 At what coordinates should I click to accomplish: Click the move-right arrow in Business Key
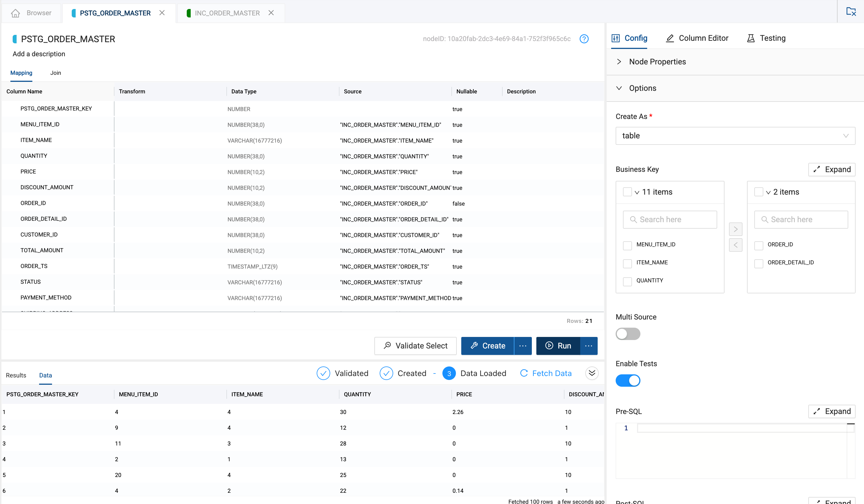pyautogui.click(x=735, y=229)
